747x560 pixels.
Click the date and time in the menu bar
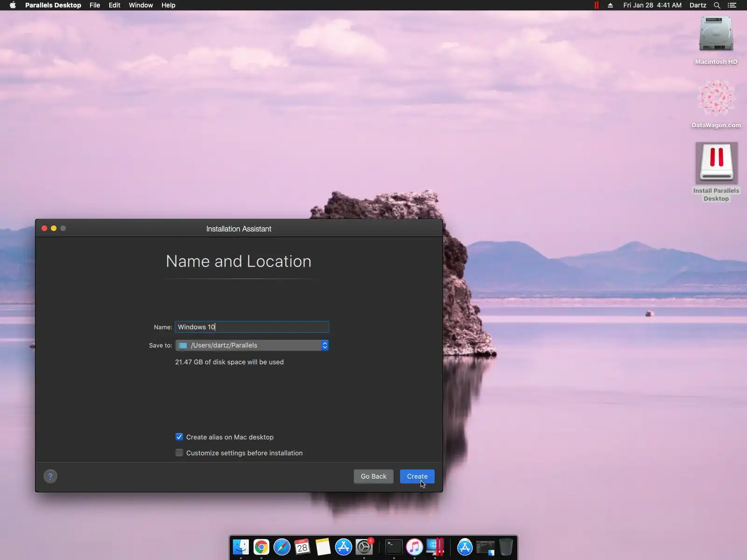pyautogui.click(x=652, y=5)
